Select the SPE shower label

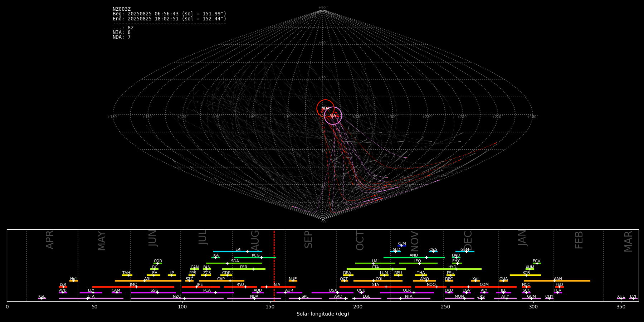[305, 297]
